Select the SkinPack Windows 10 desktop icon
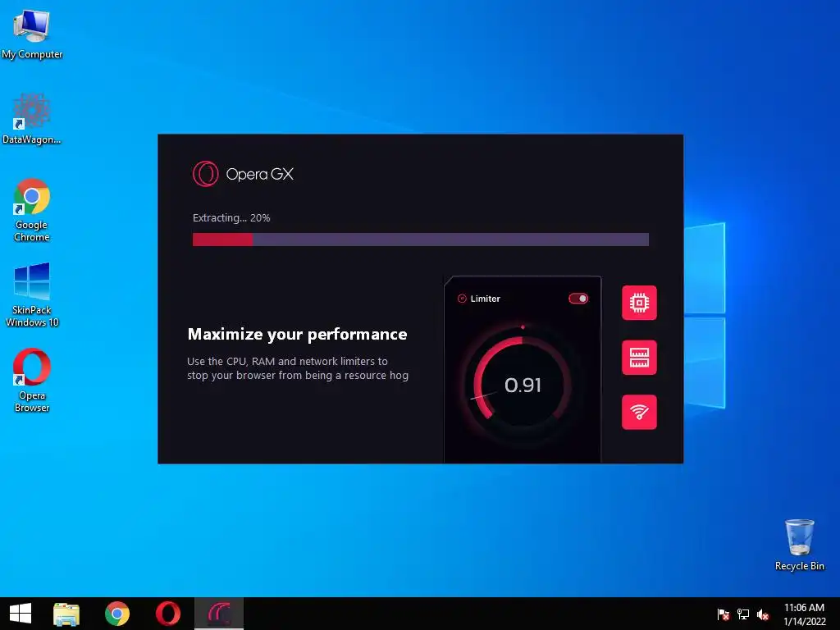The image size is (840, 630). click(32, 294)
